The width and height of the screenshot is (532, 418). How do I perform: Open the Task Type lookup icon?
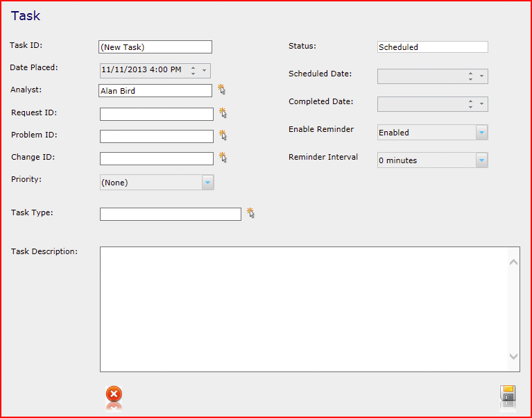click(x=250, y=213)
